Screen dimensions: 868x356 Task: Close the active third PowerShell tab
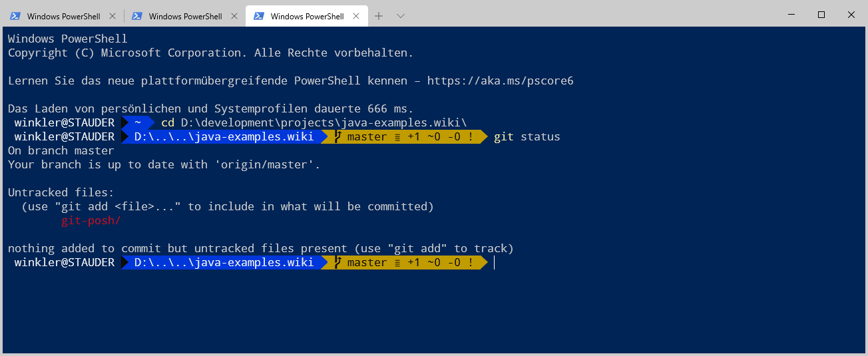point(355,16)
